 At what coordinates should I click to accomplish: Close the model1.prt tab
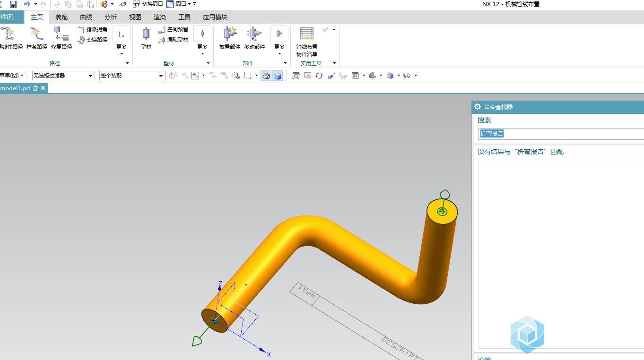coord(43,88)
